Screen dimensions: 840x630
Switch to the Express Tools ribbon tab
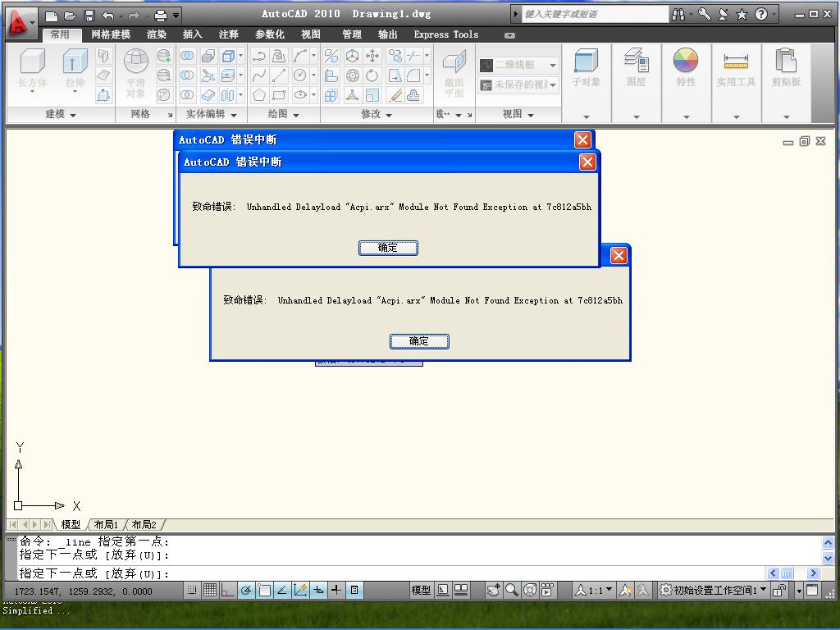click(445, 34)
